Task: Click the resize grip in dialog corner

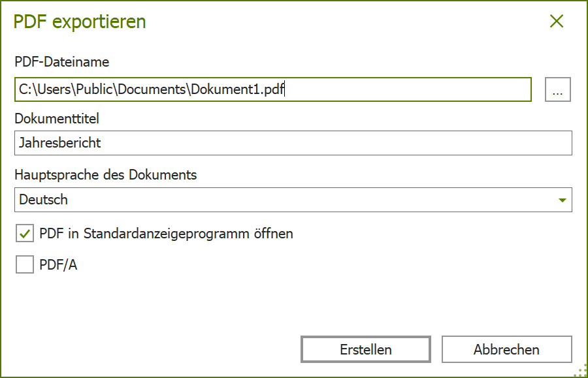Action: [x=581, y=371]
